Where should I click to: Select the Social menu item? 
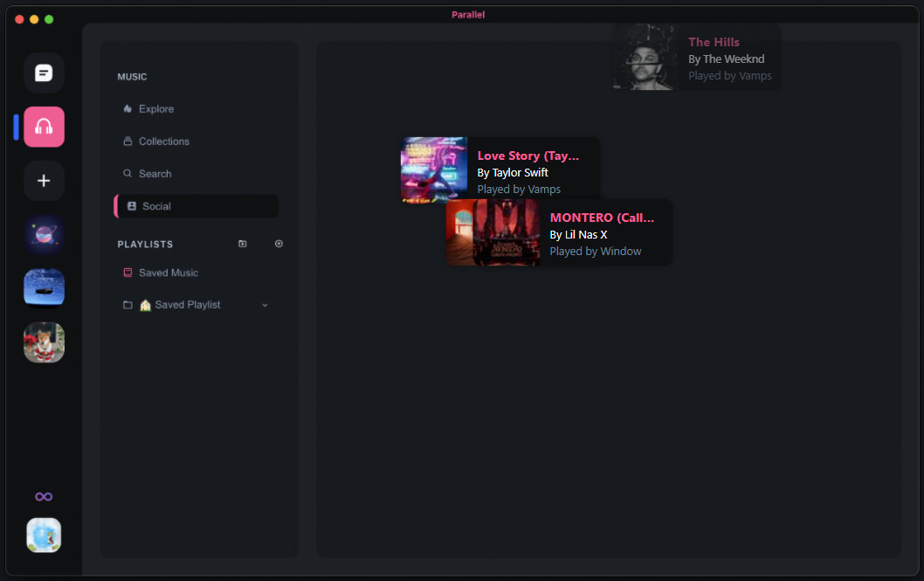point(197,206)
